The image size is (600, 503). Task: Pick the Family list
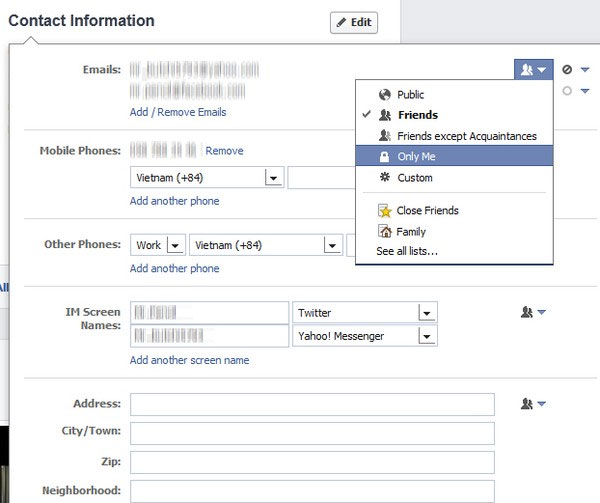coord(454,231)
